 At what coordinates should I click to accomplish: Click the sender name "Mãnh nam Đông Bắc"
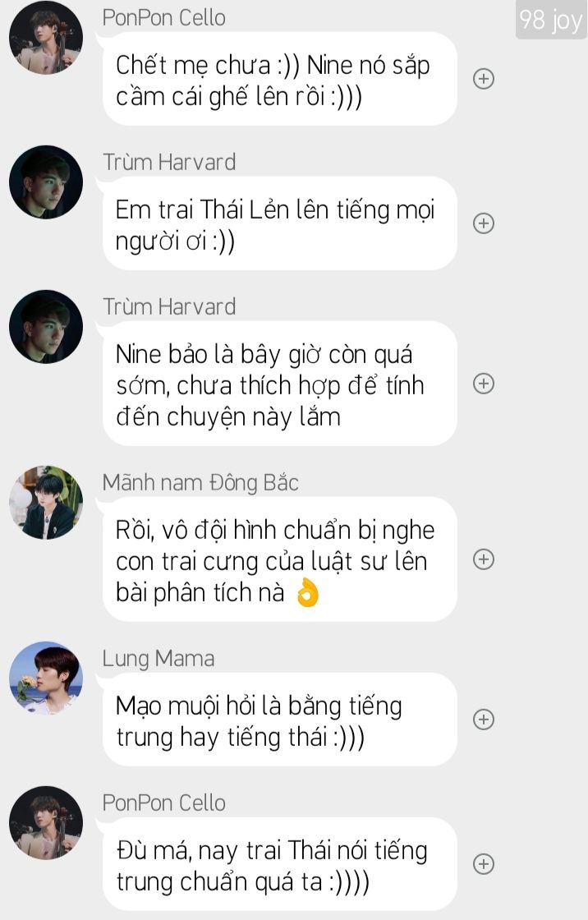(x=200, y=483)
